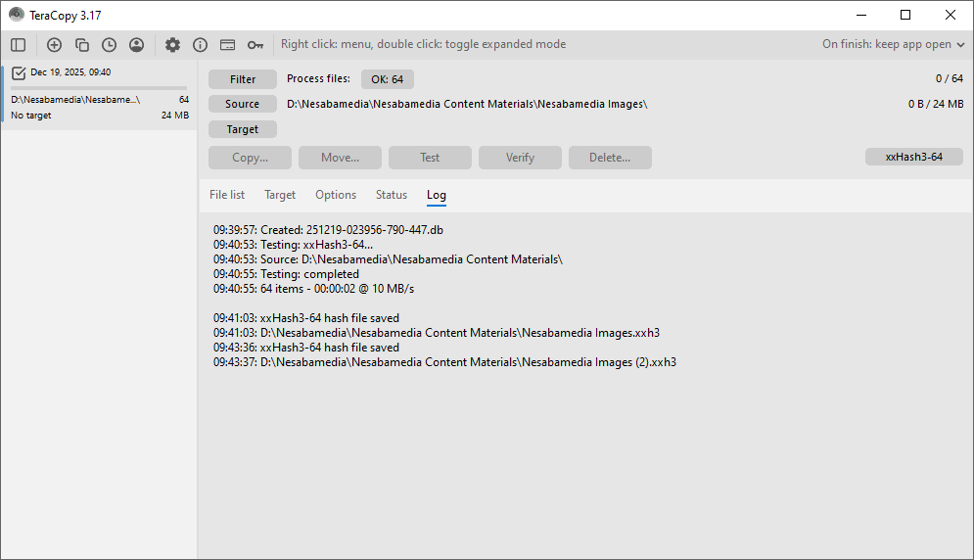Toggle the OK: 64 file filter
Image resolution: width=974 pixels, height=560 pixels.
point(387,79)
